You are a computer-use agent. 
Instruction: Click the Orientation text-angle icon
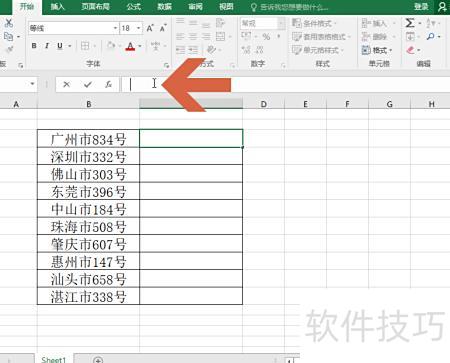[x=211, y=50]
